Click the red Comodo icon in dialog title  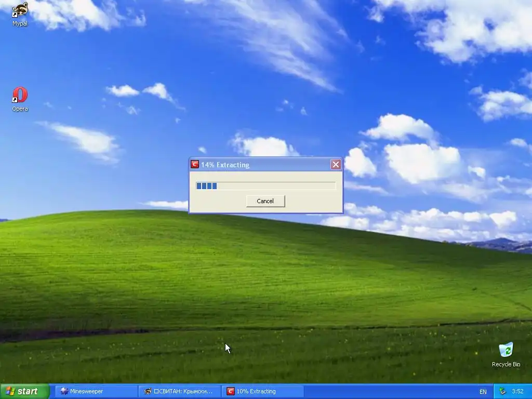point(195,165)
